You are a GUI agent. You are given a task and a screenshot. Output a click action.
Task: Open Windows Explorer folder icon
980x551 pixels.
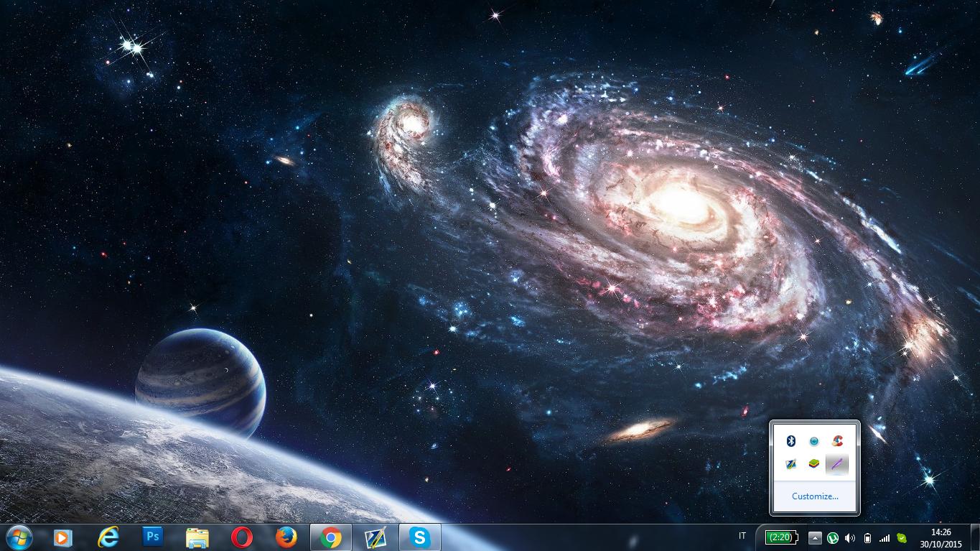pyautogui.click(x=197, y=537)
